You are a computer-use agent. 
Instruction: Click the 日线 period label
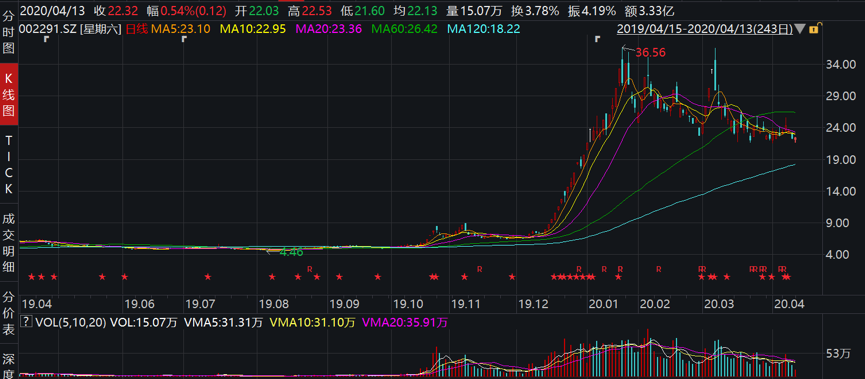[136, 29]
